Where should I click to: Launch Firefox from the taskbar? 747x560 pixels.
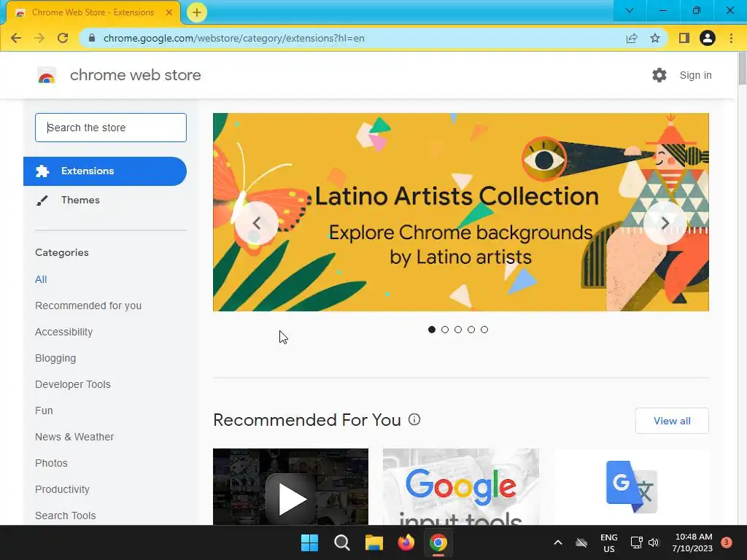pos(406,542)
